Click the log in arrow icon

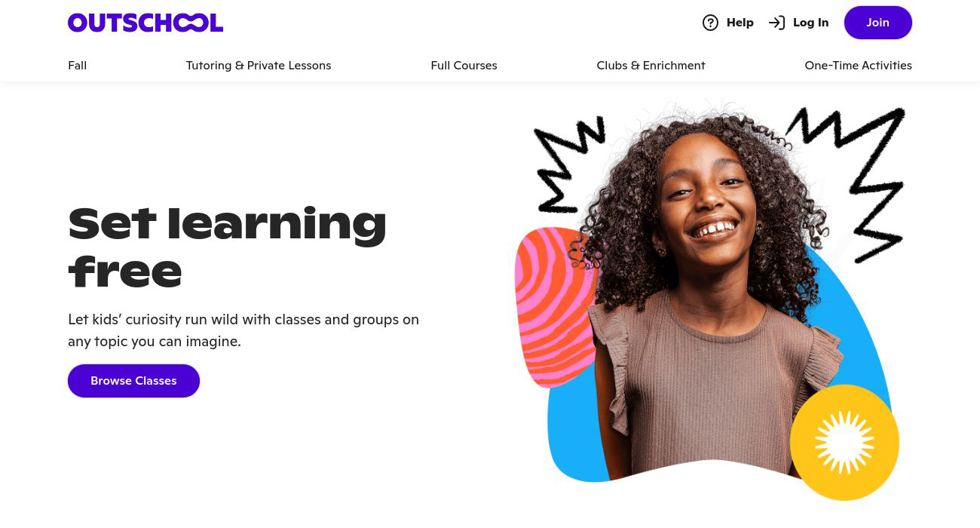pyautogui.click(x=776, y=23)
